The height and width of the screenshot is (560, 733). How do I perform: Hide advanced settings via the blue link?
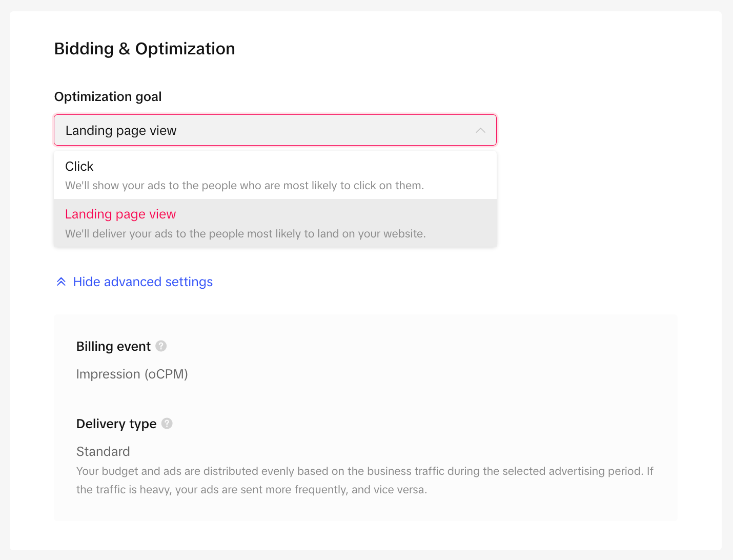point(142,282)
